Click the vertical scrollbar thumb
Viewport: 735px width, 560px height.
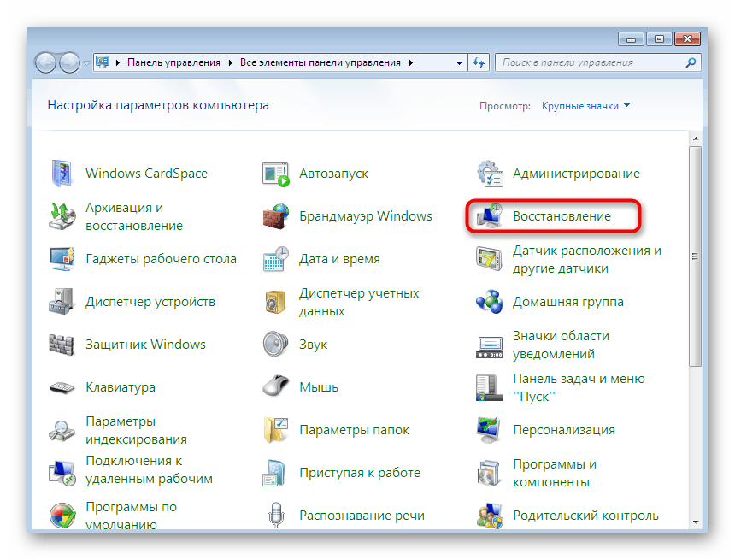coord(695,256)
